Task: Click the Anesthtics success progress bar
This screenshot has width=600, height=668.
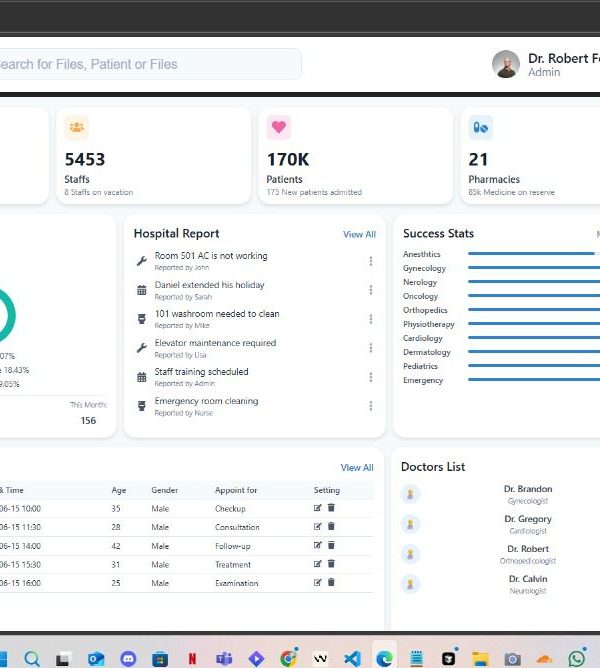Action: (x=533, y=254)
